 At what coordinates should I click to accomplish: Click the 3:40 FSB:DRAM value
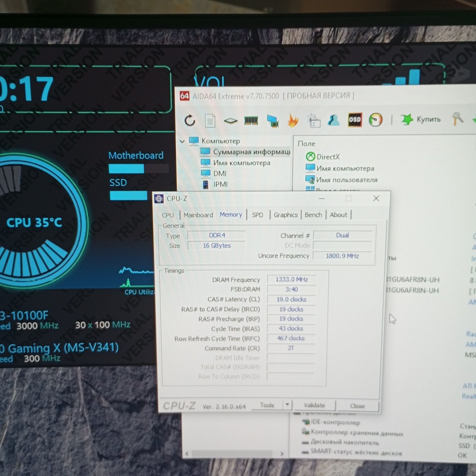pos(292,289)
